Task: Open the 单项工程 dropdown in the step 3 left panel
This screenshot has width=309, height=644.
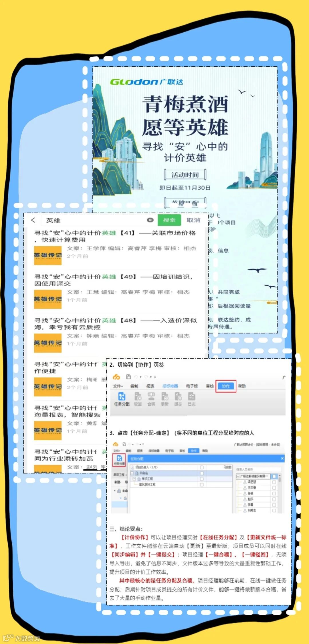Action: 120,475
